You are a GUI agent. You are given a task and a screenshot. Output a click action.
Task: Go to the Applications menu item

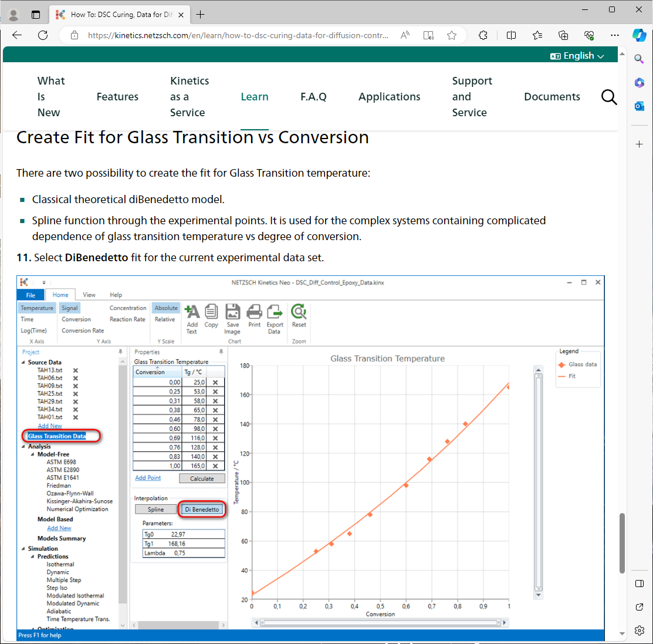389,97
